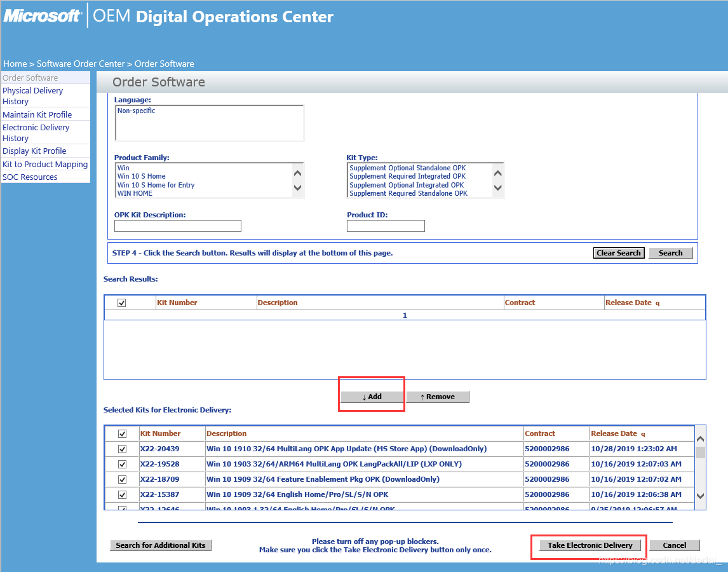Click kit number X22-19528
728x572 pixels.
(x=159, y=464)
